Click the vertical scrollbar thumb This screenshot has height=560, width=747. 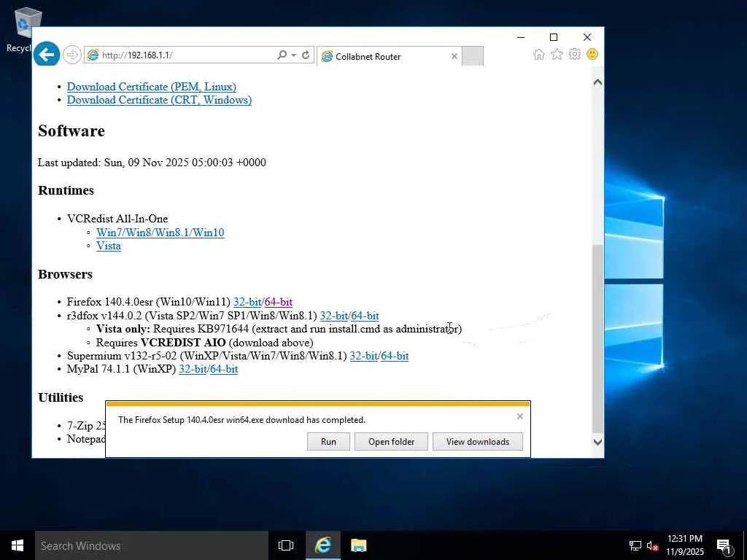point(597,338)
